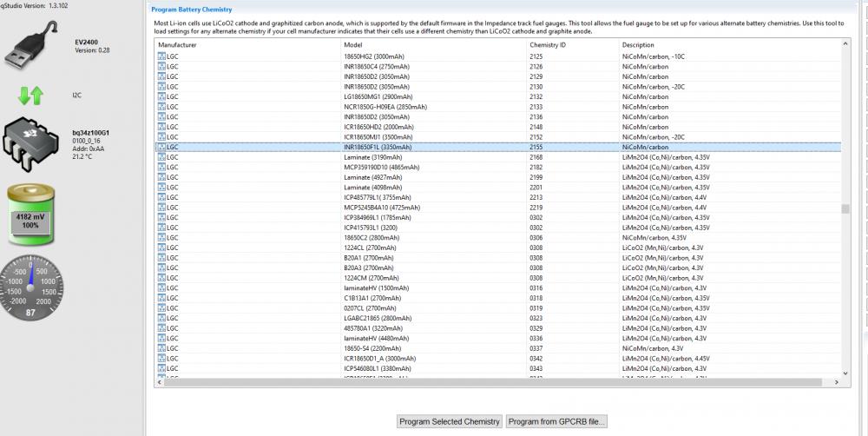Click the row icon for ICR18650HD2 (2000mAh)
868x436 pixels.
coord(161,127)
